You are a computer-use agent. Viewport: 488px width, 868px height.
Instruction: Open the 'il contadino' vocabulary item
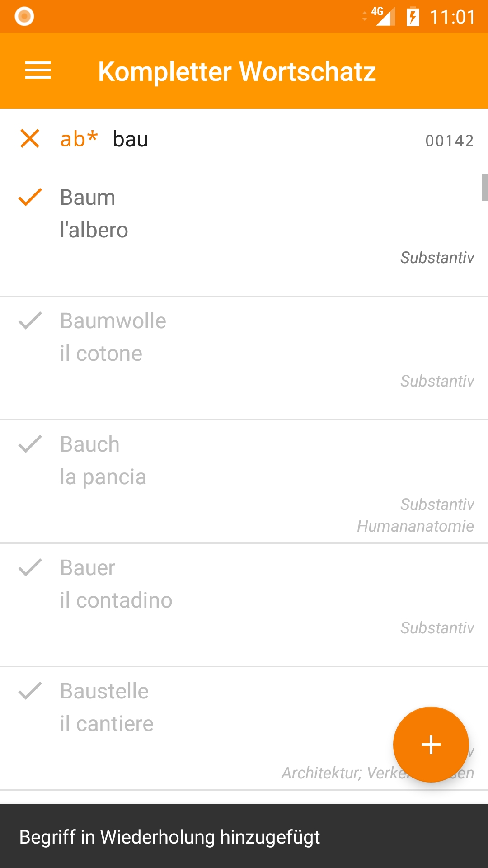(x=116, y=600)
